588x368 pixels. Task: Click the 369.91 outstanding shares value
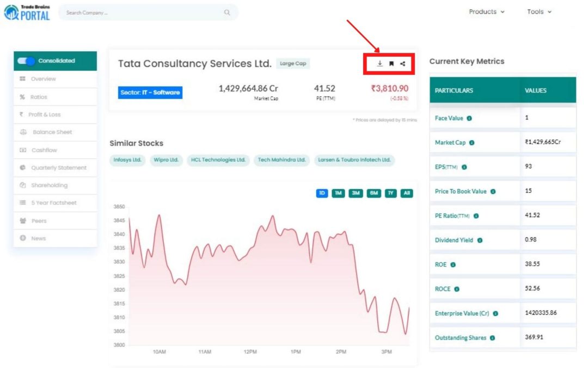pyautogui.click(x=534, y=337)
